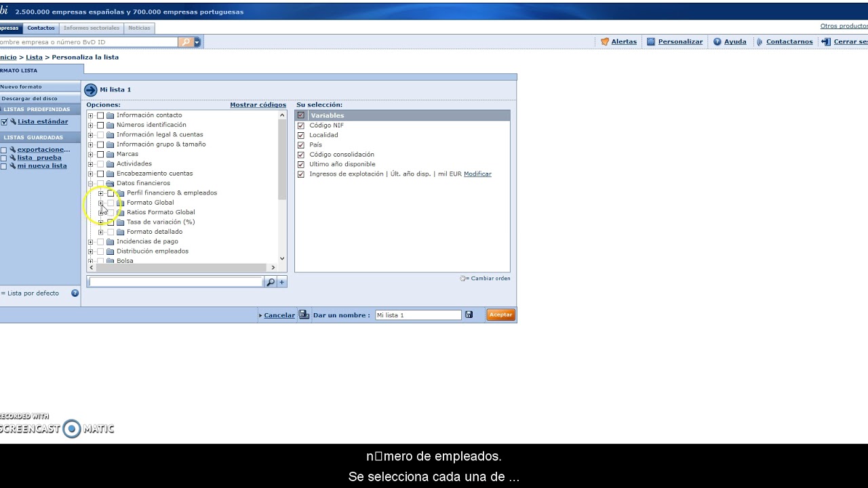Click the Aceptar button

tap(500, 314)
